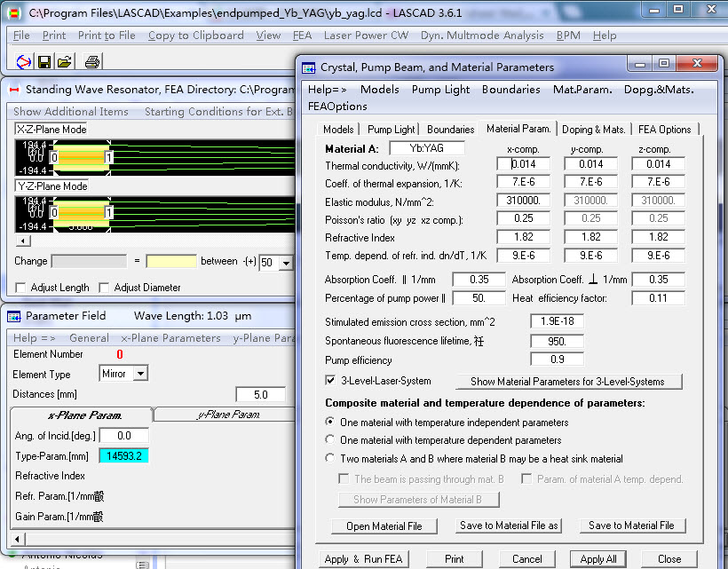Click Save to Material File as button
The width and height of the screenshot is (728, 569).
coord(509,526)
